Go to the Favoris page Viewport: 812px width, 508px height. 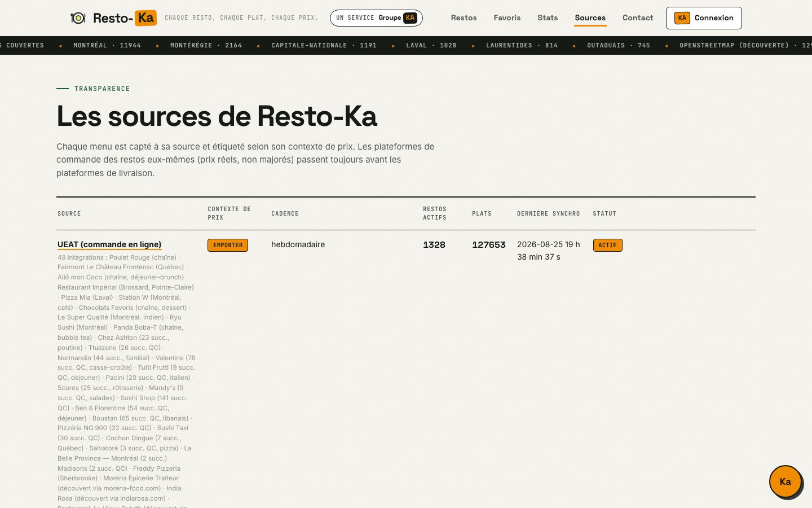507,18
